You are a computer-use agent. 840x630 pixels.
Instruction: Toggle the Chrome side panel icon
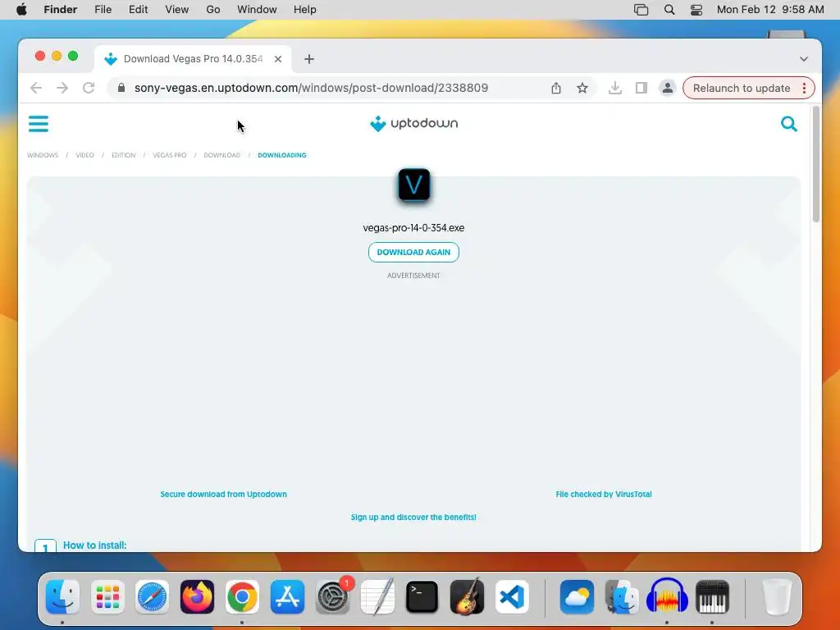tap(641, 88)
